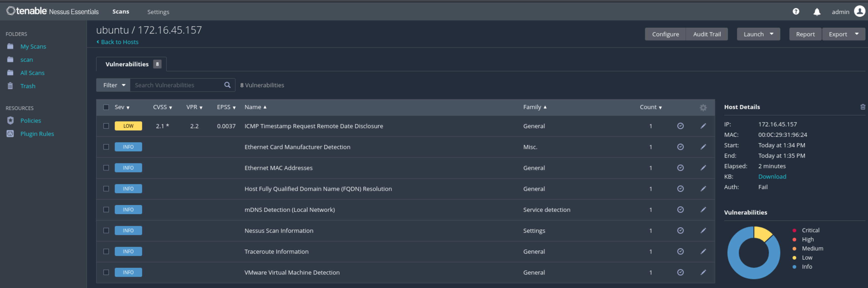Screen dimensions: 868x288
Task: Check the select-all checkbox in table header
Action: [x=106, y=107]
